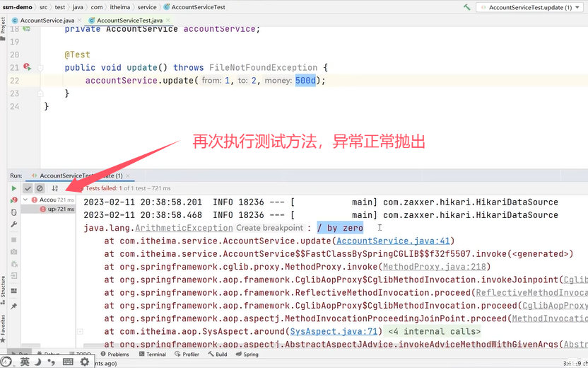588x368 pixels.
Task: Click the exit icon in Run panel
Action: coord(14,275)
